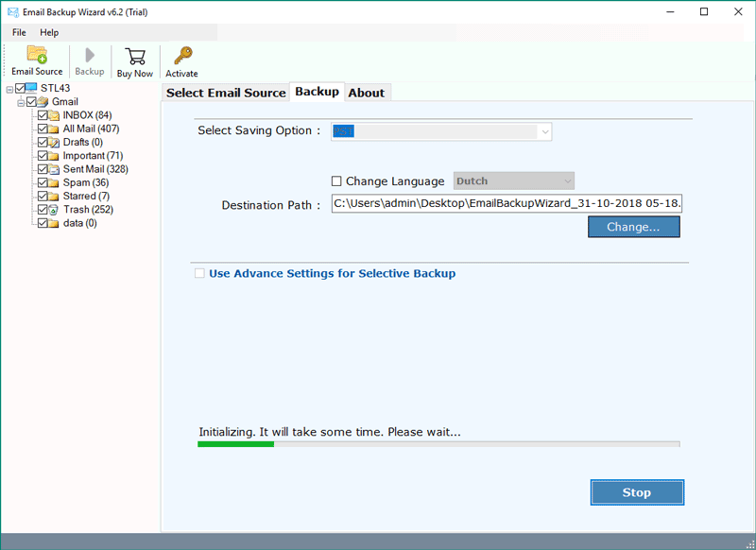Open the Buy Now cart icon
This screenshot has width=756, height=550.
point(135,55)
